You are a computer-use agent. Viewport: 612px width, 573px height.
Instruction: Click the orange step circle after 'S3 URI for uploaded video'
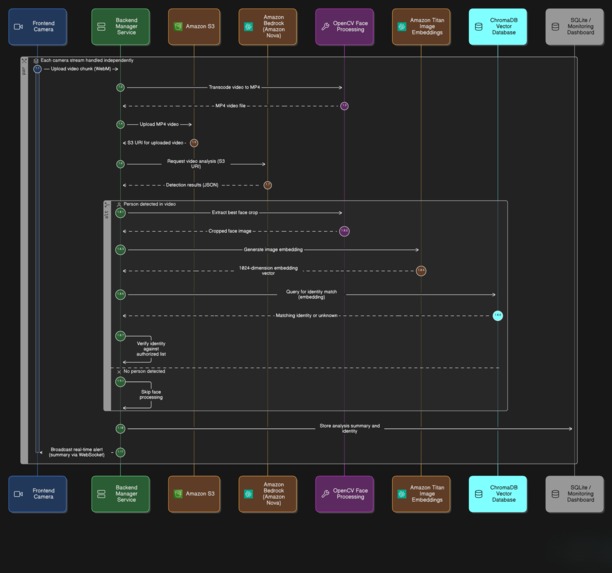click(194, 143)
